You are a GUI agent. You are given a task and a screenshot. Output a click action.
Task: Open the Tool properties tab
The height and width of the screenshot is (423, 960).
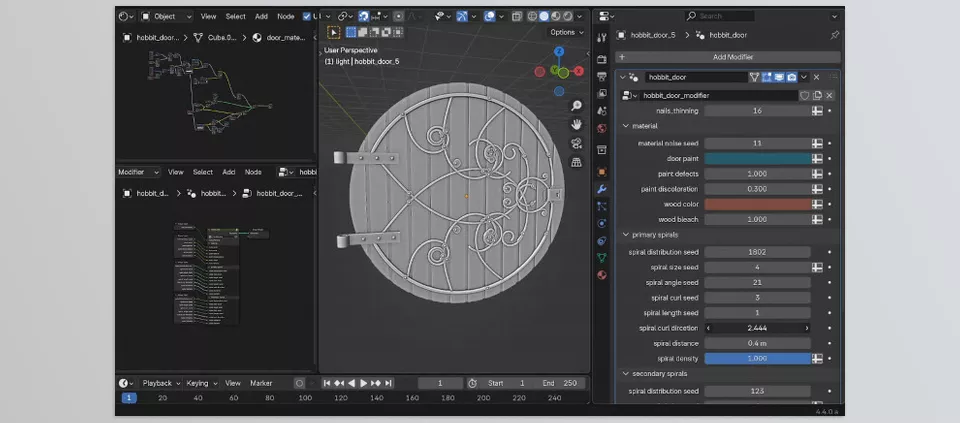click(x=602, y=38)
